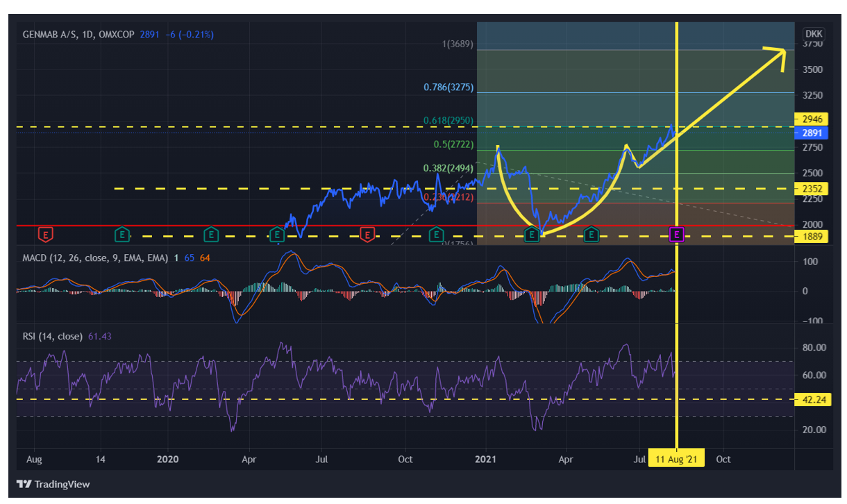Click the teal earnings marker near November 2020
This screenshot has width=847, height=504.
click(436, 235)
